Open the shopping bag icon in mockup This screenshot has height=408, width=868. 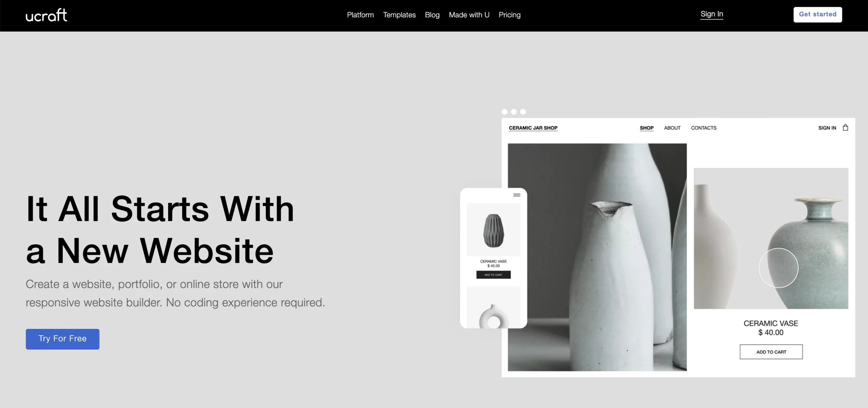point(845,128)
